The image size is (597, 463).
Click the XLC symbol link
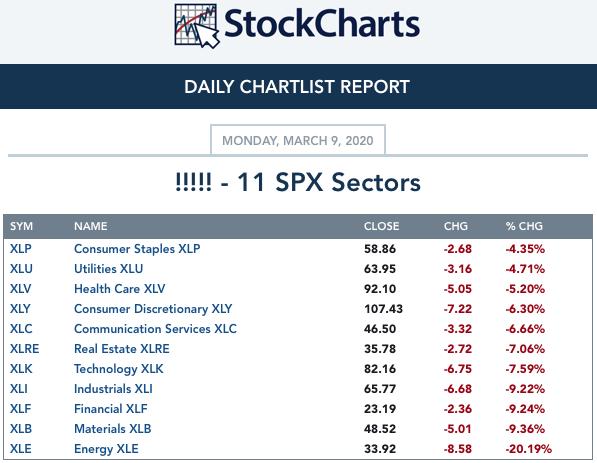(x=21, y=329)
